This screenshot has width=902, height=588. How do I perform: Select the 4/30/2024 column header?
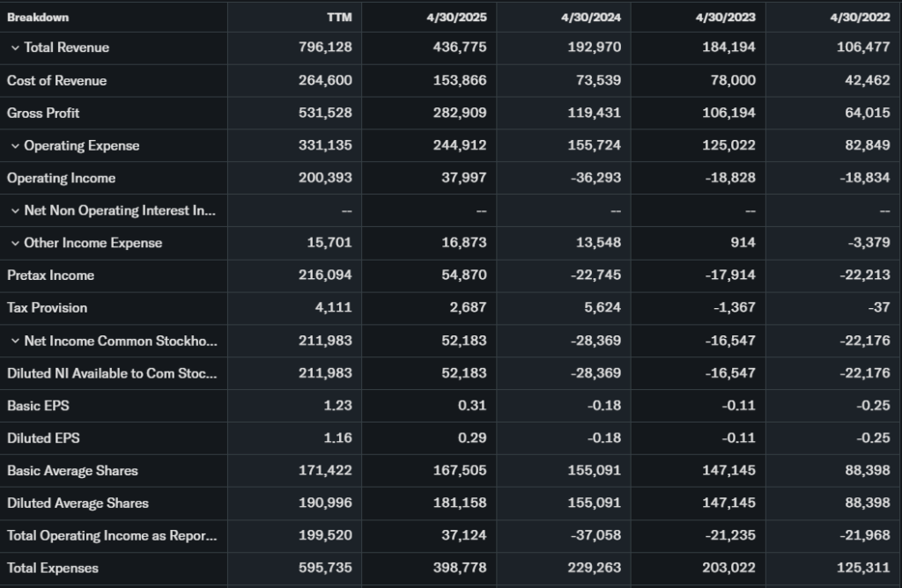[x=595, y=18]
